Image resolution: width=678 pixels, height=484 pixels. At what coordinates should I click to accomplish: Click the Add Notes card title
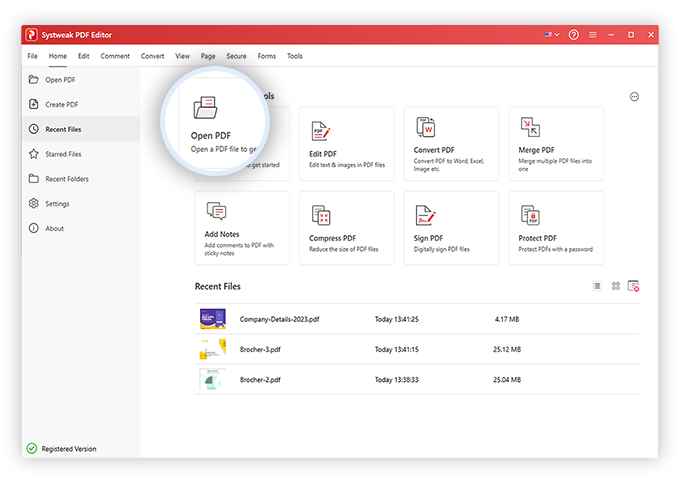222,234
